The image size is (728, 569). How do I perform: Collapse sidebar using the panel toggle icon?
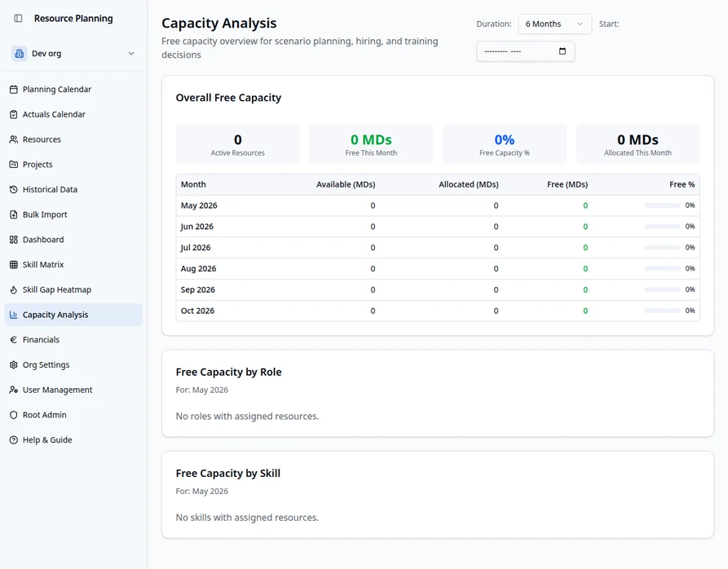point(18,19)
